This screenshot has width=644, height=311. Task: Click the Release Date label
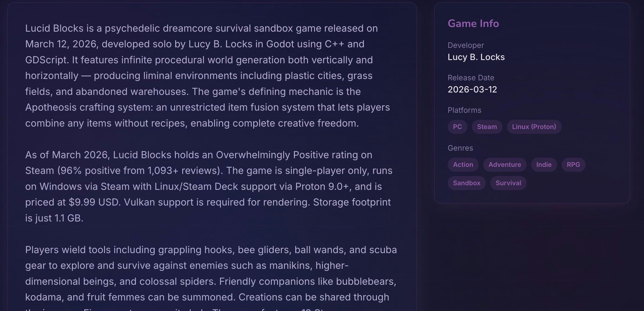click(471, 78)
